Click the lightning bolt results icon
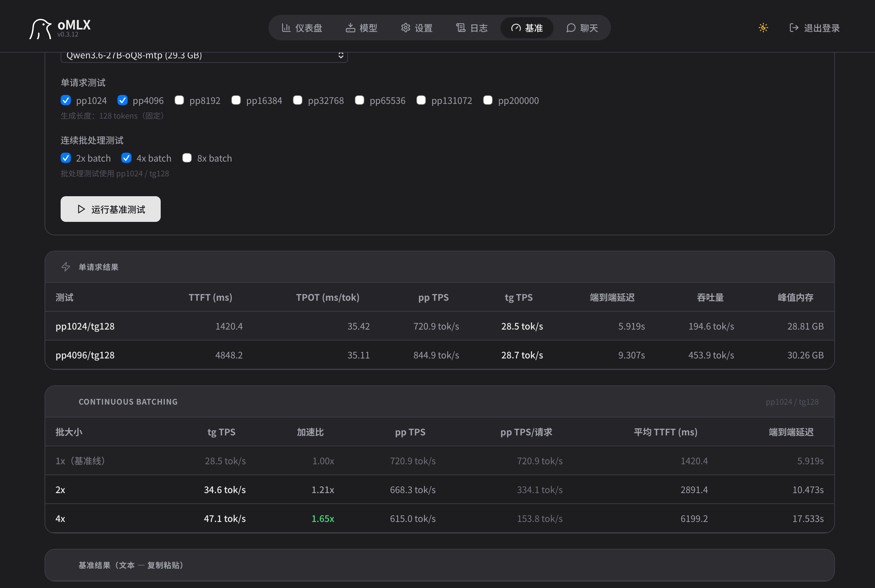 point(66,267)
